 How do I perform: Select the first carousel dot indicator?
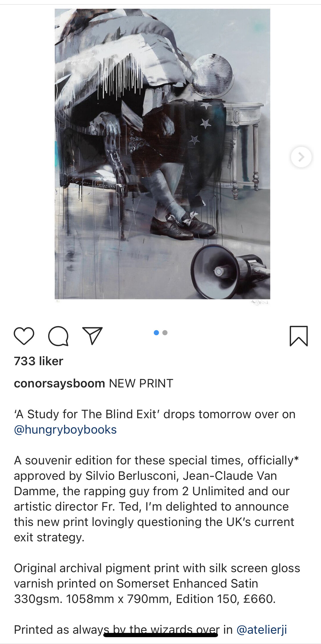(156, 333)
